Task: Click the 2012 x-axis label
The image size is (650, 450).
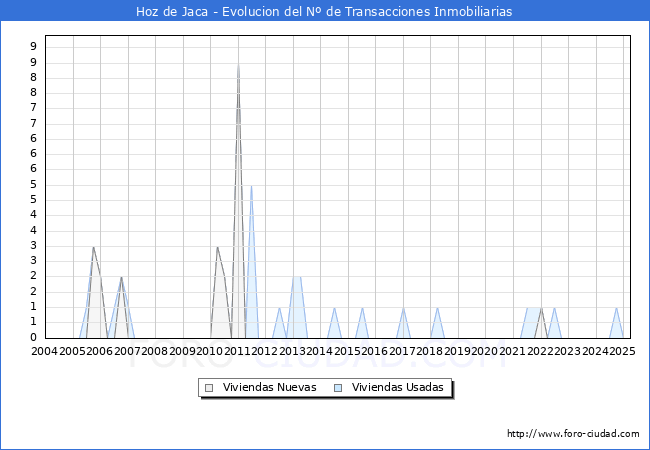Action: (x=264, y=351)
